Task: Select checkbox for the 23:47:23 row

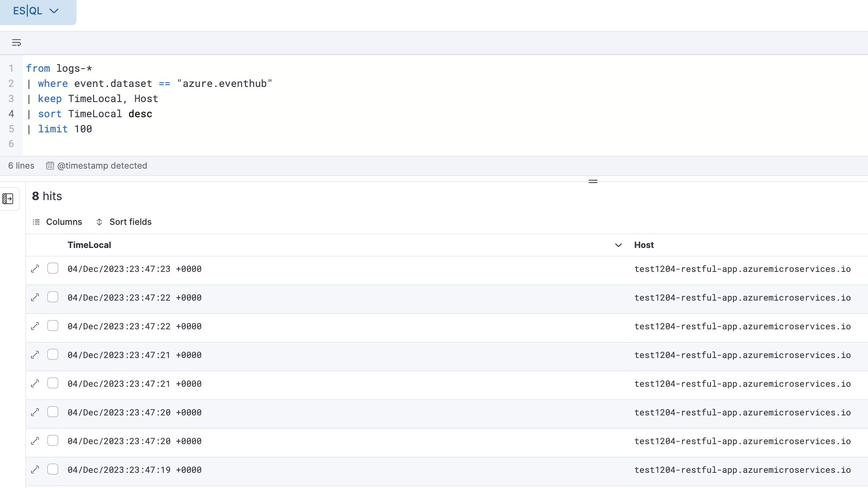Action: 53,268
